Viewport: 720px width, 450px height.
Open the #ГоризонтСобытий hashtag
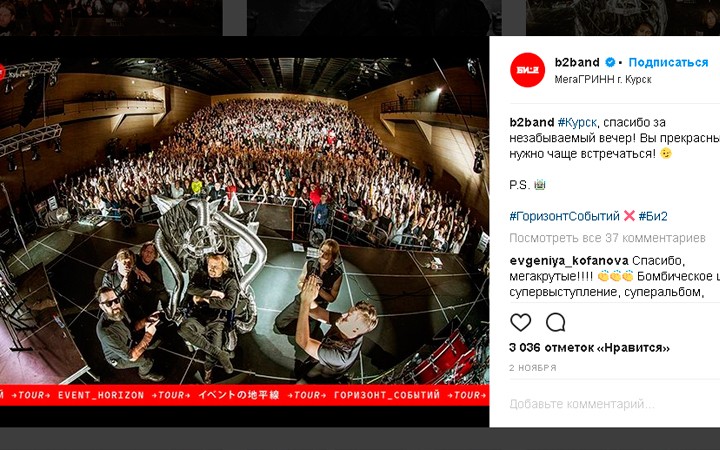coord(564,216)
